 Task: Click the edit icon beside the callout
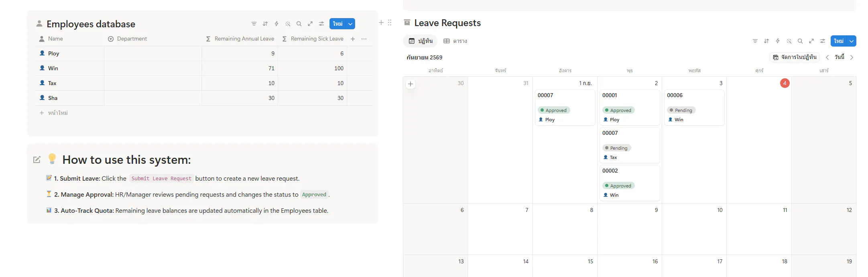point(37,160)
